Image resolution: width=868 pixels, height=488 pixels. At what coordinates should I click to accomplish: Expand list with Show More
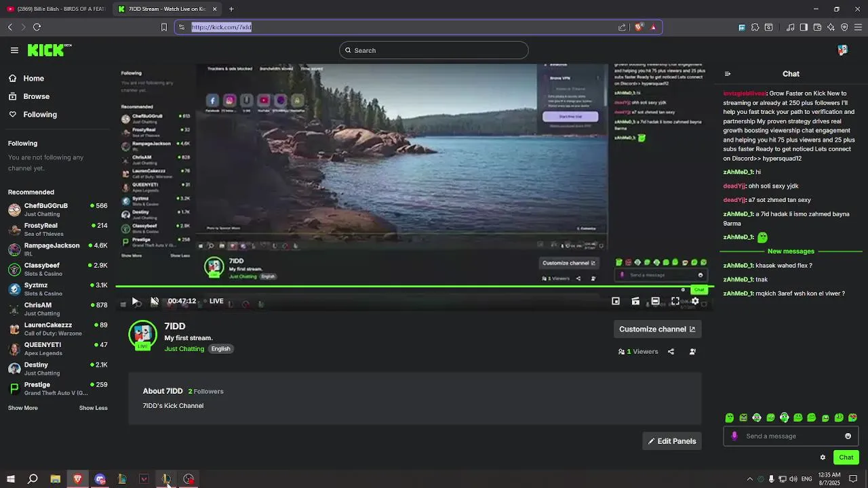(22, 408)
